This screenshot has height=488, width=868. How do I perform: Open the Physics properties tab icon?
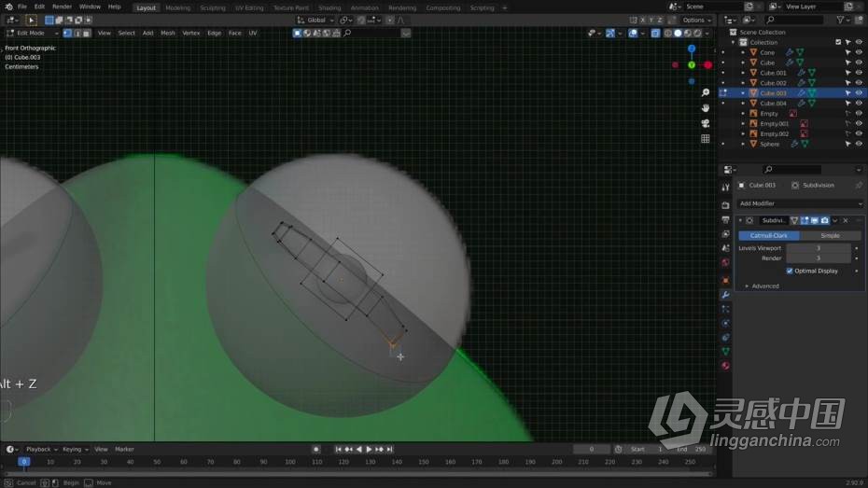pyautogui.click(x=725, y=323)
